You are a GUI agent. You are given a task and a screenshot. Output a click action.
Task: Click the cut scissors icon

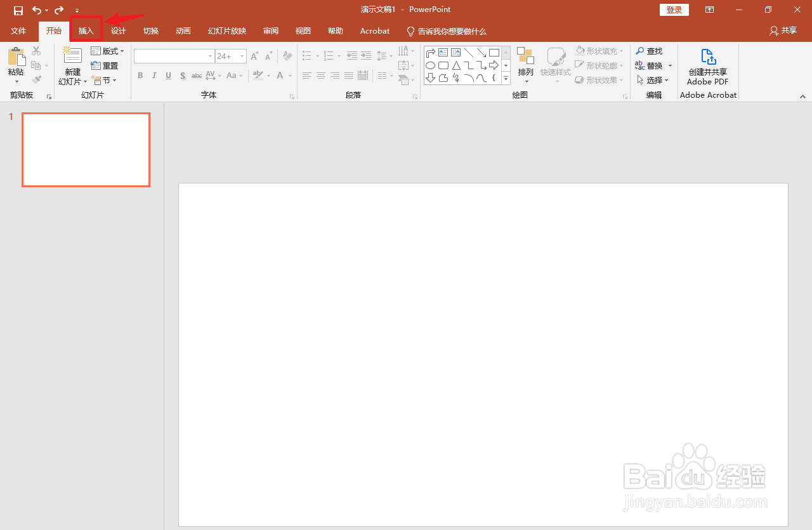tap(36, 51)
